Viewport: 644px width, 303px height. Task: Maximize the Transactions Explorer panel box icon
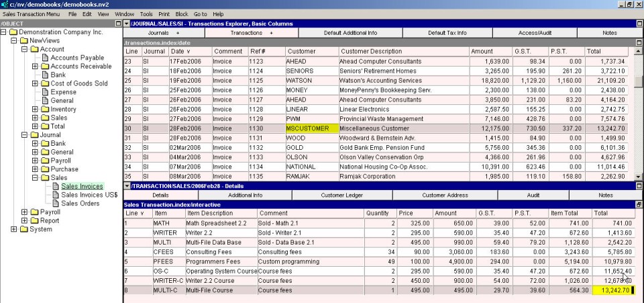click(638, 24)
